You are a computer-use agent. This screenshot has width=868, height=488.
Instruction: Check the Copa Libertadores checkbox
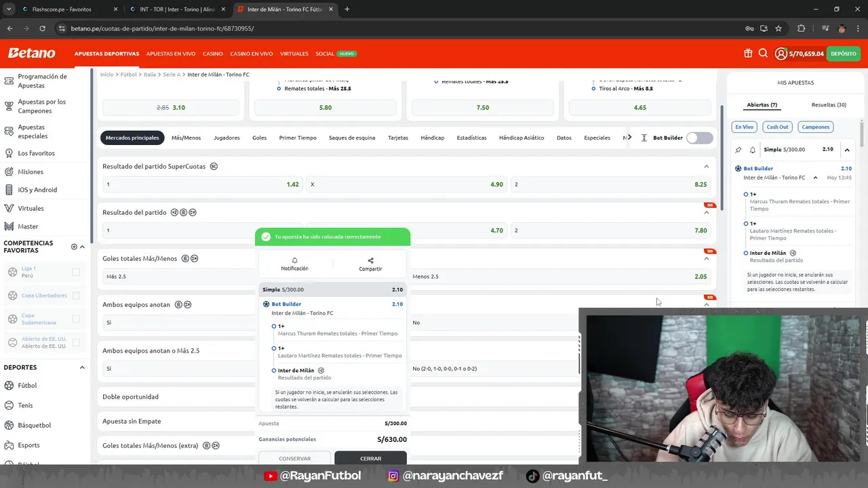click(75, 296)
